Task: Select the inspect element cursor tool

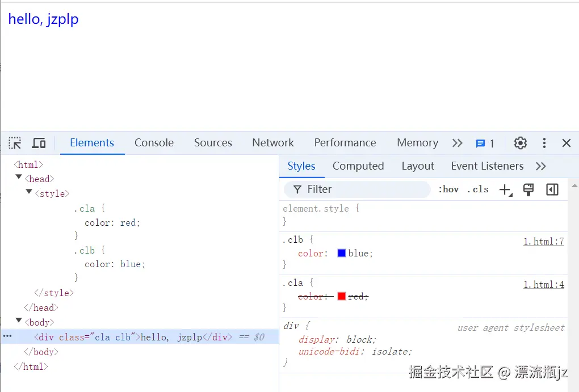Action: (14, 143)
